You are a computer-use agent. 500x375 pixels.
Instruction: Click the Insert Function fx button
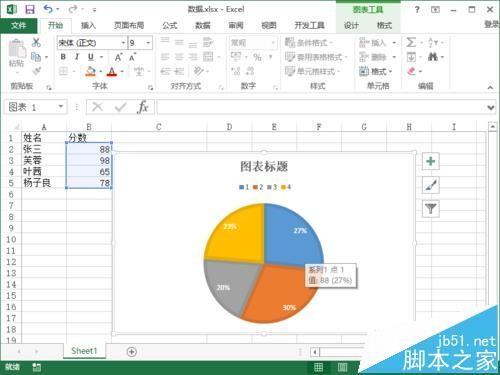(x=143, y=107)
